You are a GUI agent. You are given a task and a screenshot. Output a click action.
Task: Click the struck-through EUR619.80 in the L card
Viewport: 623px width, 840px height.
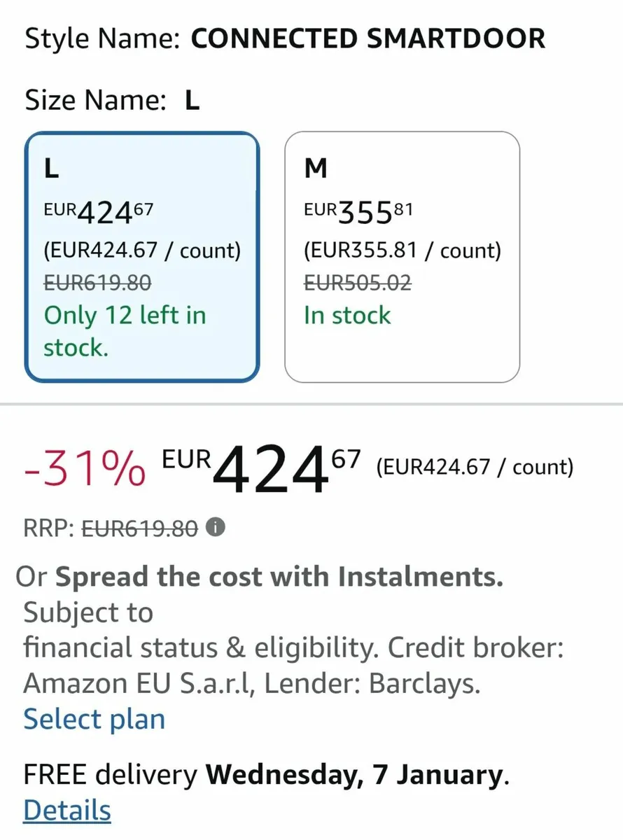(x=97, y=283)
